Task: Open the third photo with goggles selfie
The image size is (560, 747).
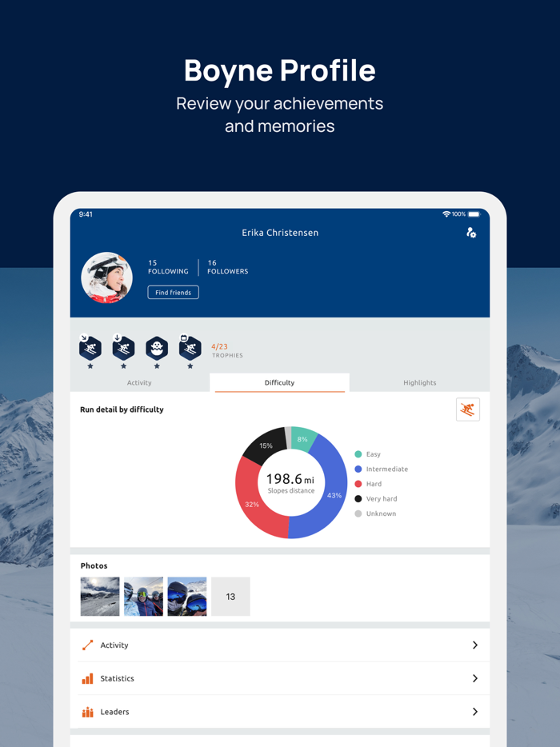Action: (187, 597)
